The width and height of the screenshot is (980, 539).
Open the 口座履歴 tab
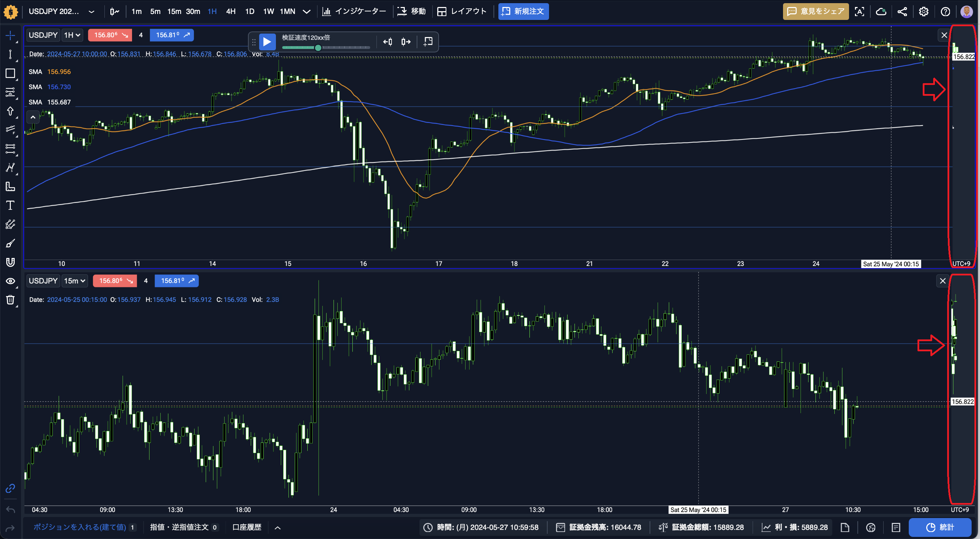(x=247, y=527)
